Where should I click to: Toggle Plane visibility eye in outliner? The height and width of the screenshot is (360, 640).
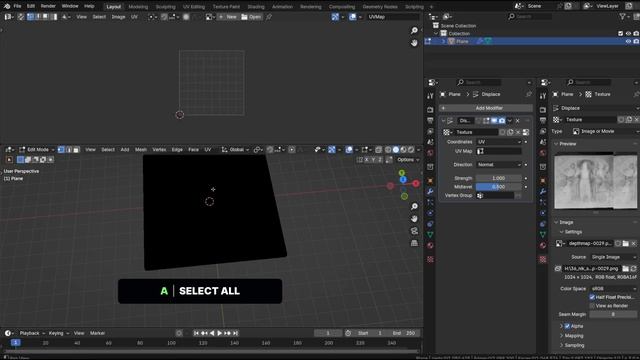(x=628, y=41)
